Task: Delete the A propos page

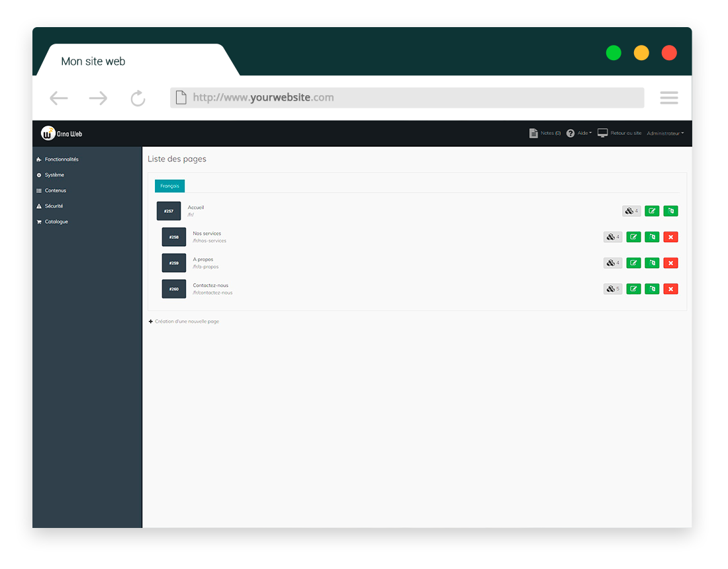Action: pyautogui.click(x=670, y=263)
